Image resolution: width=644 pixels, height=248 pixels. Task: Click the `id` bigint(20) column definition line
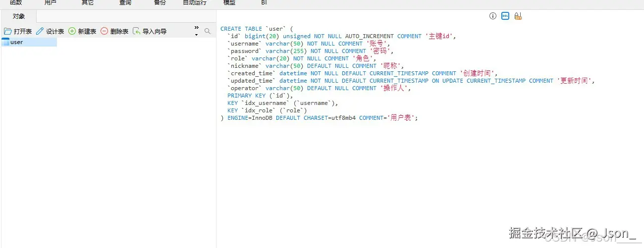pos(341,36)
